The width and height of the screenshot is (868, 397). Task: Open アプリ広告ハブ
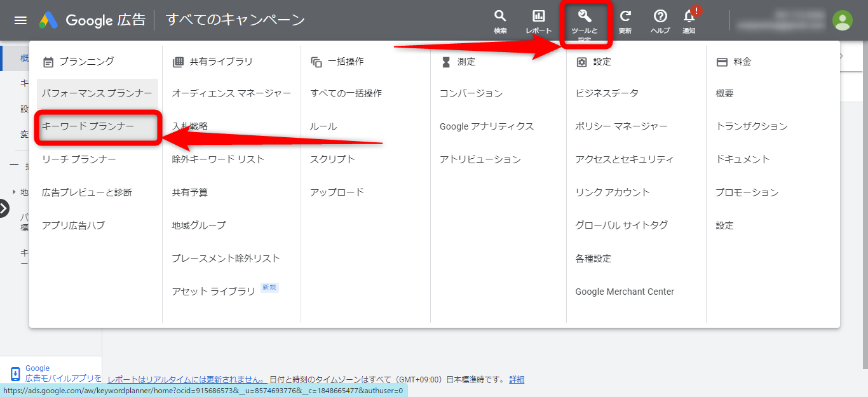tap(73, 225)
